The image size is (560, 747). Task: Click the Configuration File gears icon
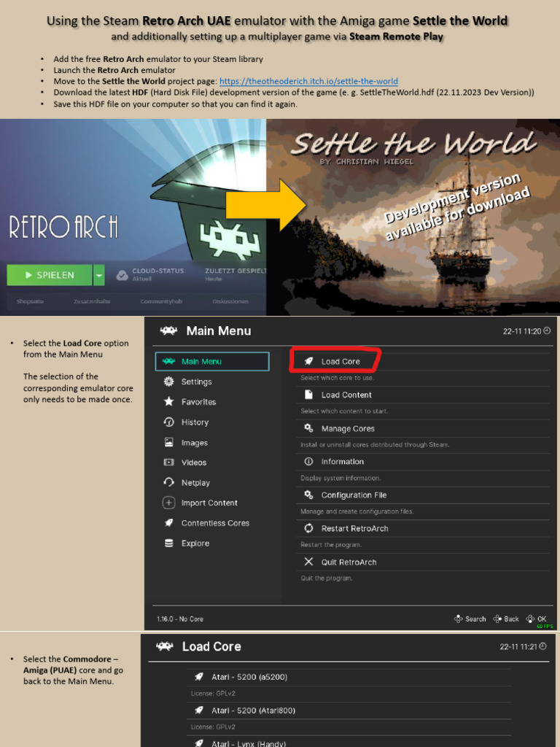pyautogui.click(x=308, y=495)
